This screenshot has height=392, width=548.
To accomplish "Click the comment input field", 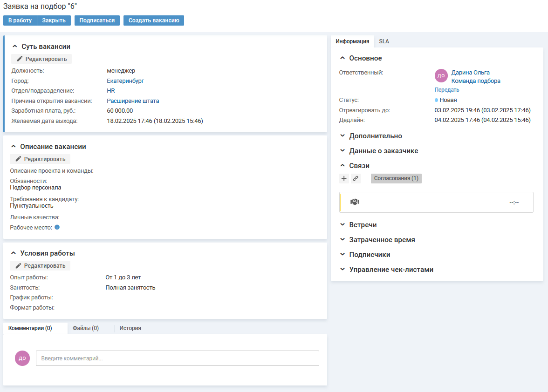I will tap(177, 358).
